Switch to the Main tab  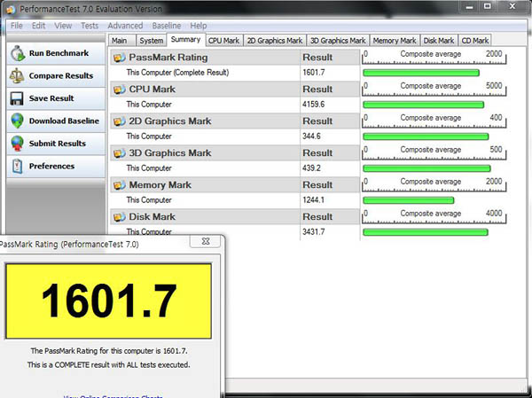click(121, 41)
